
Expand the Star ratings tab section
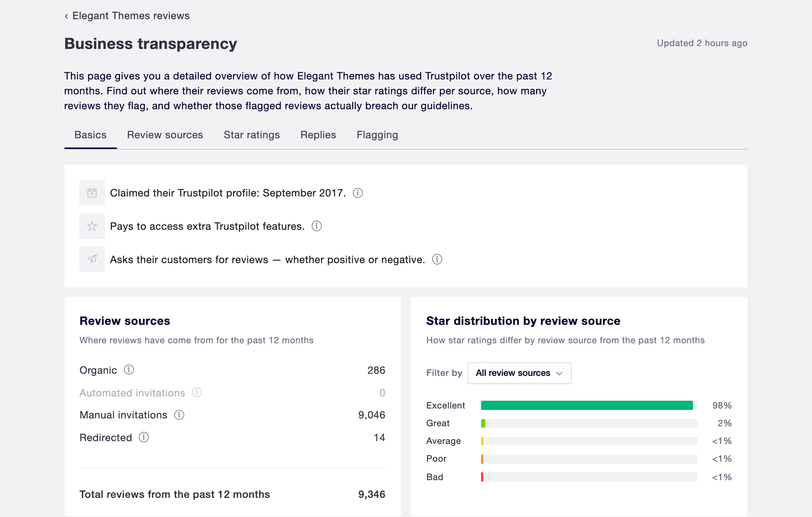tap(252, 135)
